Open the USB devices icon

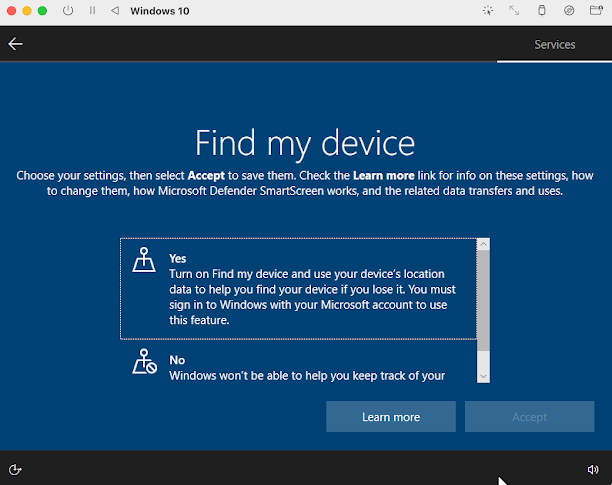tap(542, 11)
